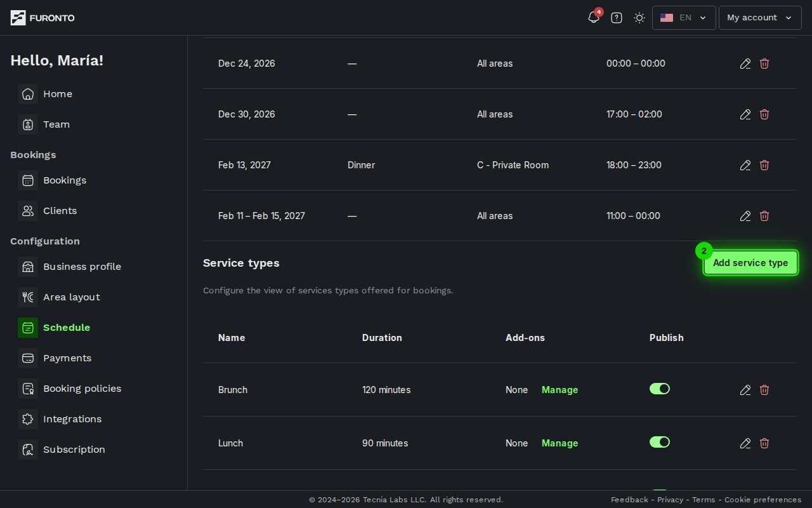Click the 'Service types' heading
The height and width of the screenshot is (508, 812).
pyautogui.click(x=241, y=263)
